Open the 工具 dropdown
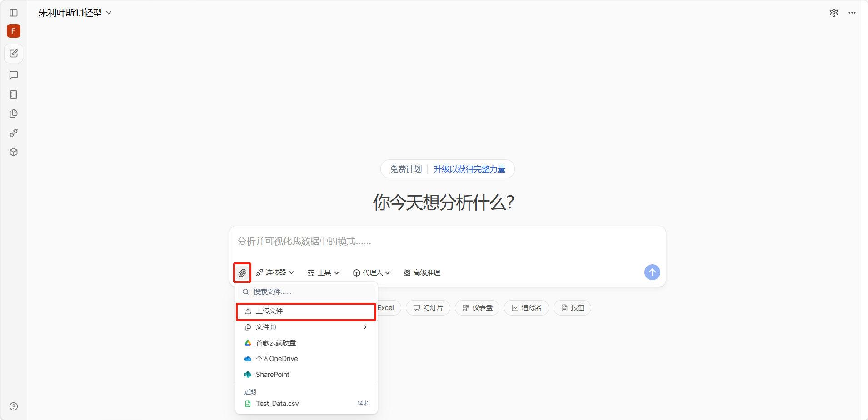 [323, 272]
